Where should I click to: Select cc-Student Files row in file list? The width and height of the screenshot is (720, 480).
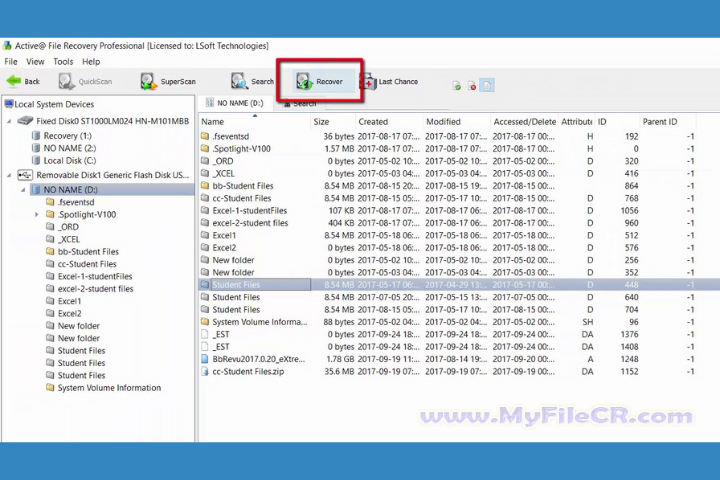(448, 198)
